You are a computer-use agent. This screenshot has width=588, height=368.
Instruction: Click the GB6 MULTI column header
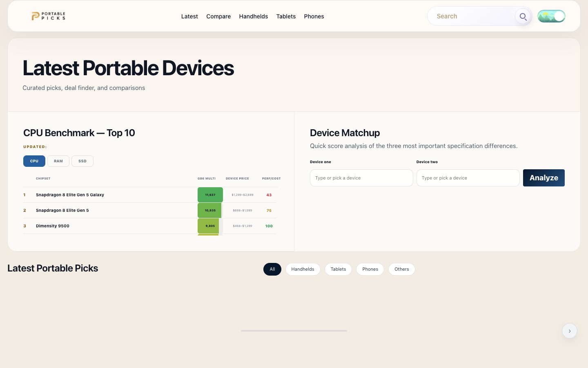[207, 179]
